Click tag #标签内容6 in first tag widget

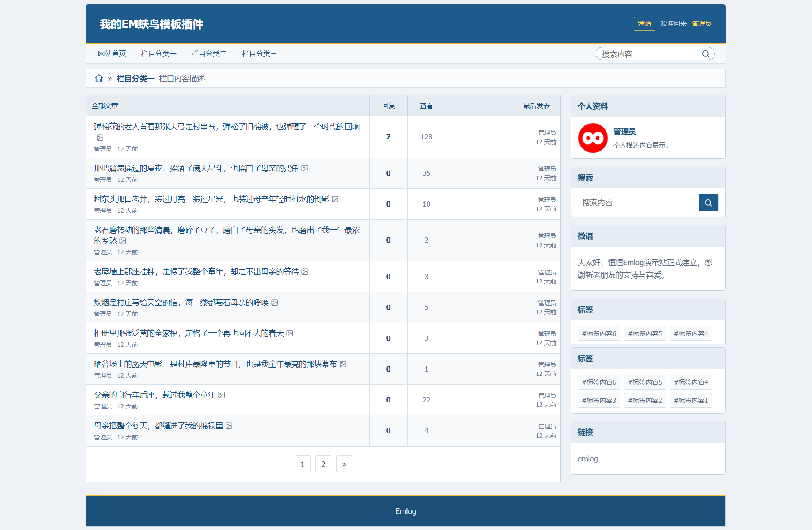[x=599, y=334]
